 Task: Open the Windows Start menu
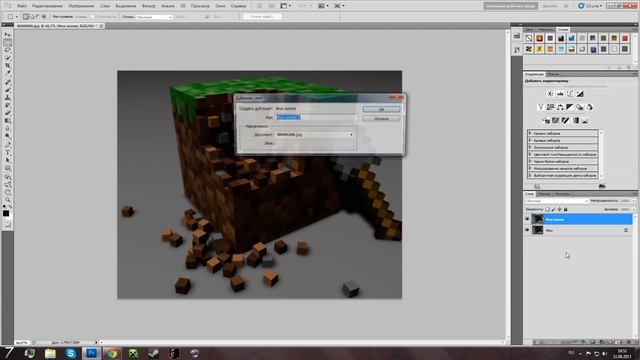point(9,353)
